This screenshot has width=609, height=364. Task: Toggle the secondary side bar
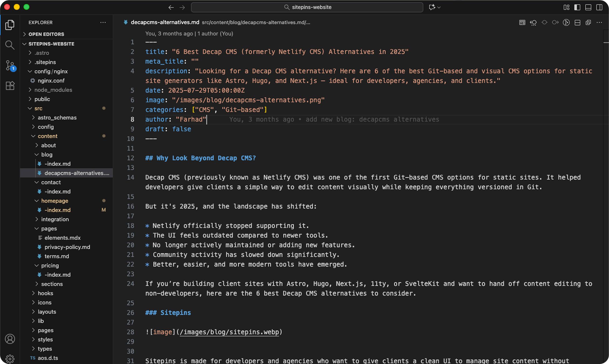(x=599, y=7)
